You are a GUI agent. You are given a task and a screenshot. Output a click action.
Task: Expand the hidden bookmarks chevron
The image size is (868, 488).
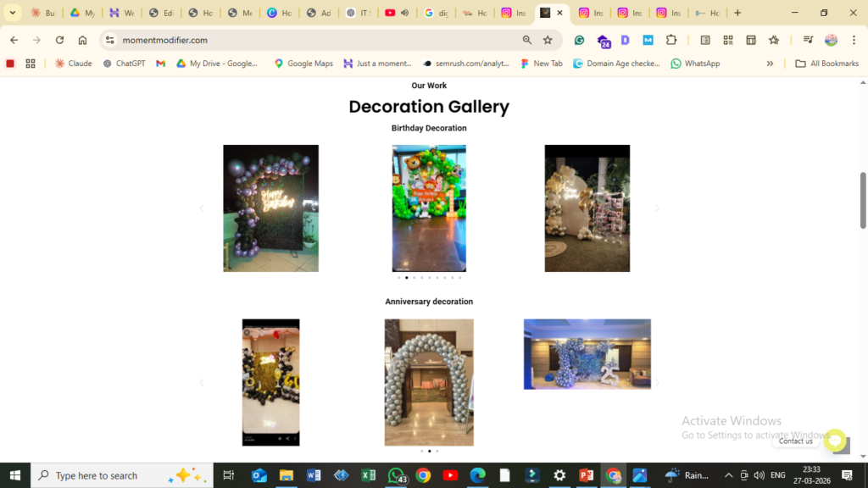[770, 64]
